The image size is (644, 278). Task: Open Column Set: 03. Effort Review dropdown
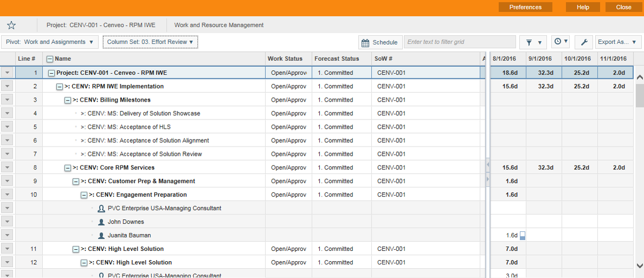[150, 42]
